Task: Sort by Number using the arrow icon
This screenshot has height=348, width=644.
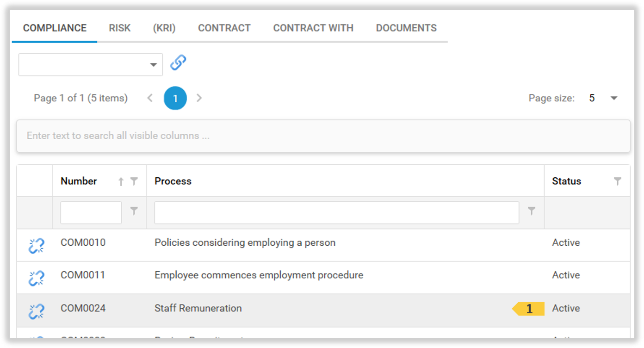Action: click(121, 181)
